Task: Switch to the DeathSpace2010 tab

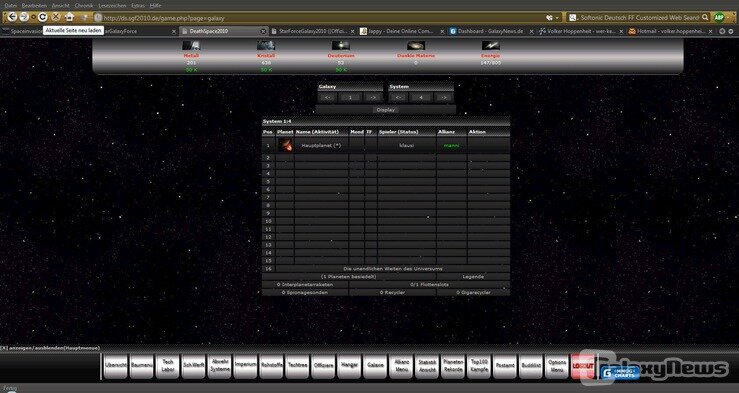Action: (x=224, y=32)
